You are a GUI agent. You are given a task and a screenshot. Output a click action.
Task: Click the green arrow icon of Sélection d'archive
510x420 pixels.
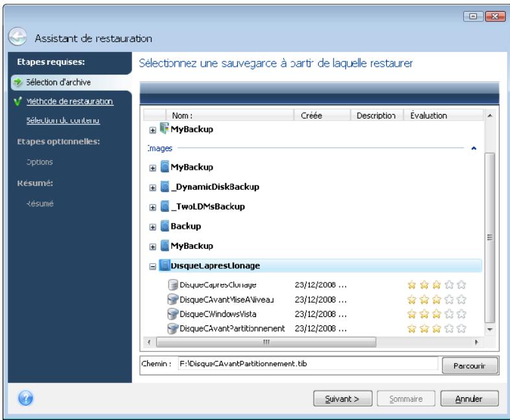(18, 82)
